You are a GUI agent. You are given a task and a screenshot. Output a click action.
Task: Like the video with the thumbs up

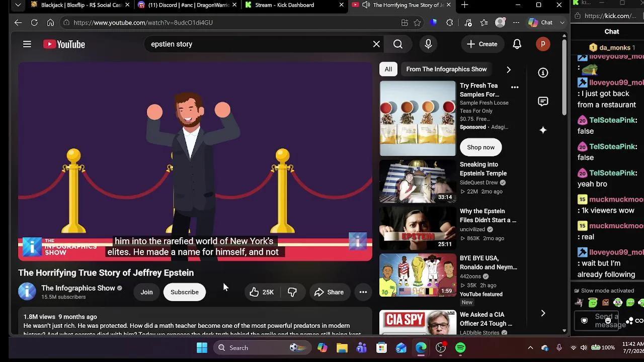(x=262, y=292)
